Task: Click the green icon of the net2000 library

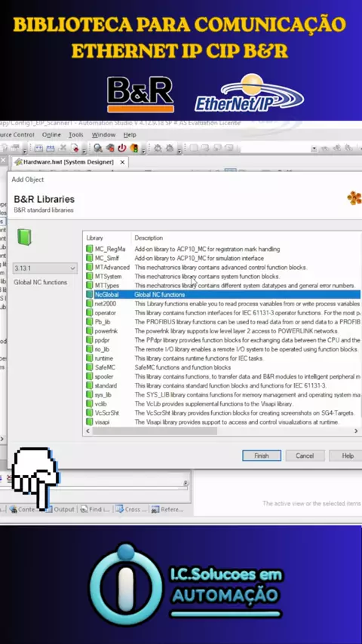Action: [90, 303]
